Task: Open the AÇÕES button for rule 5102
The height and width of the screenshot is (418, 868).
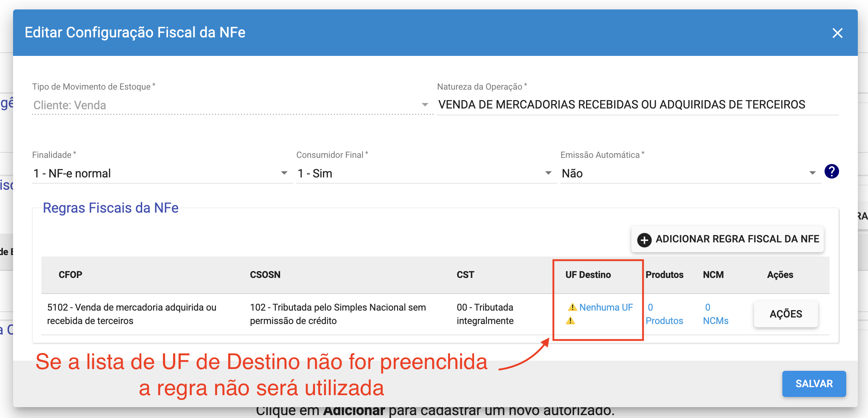Action: point(786,314)
